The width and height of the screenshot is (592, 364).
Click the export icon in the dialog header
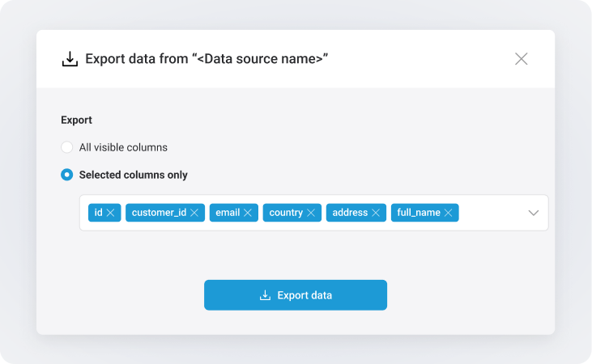tap(70, 59)
